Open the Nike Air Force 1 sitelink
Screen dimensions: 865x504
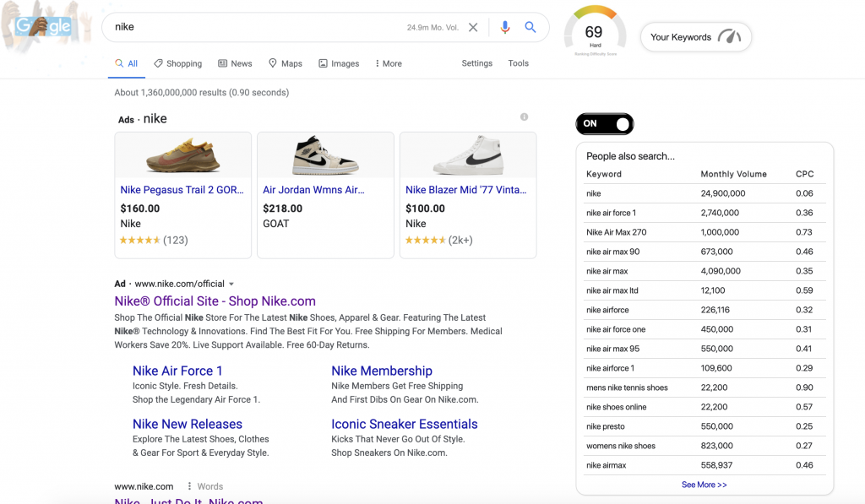tap(177, 371)
